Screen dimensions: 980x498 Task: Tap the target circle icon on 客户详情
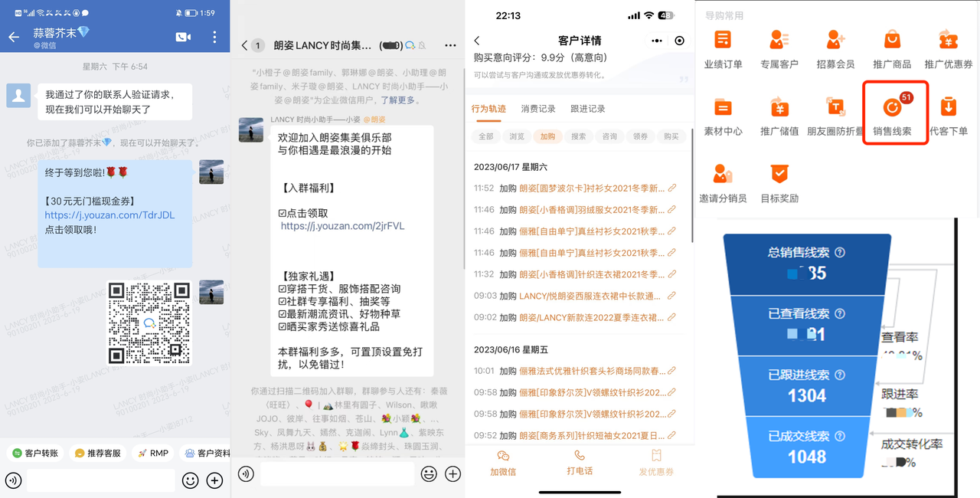[x=680, y=41]
